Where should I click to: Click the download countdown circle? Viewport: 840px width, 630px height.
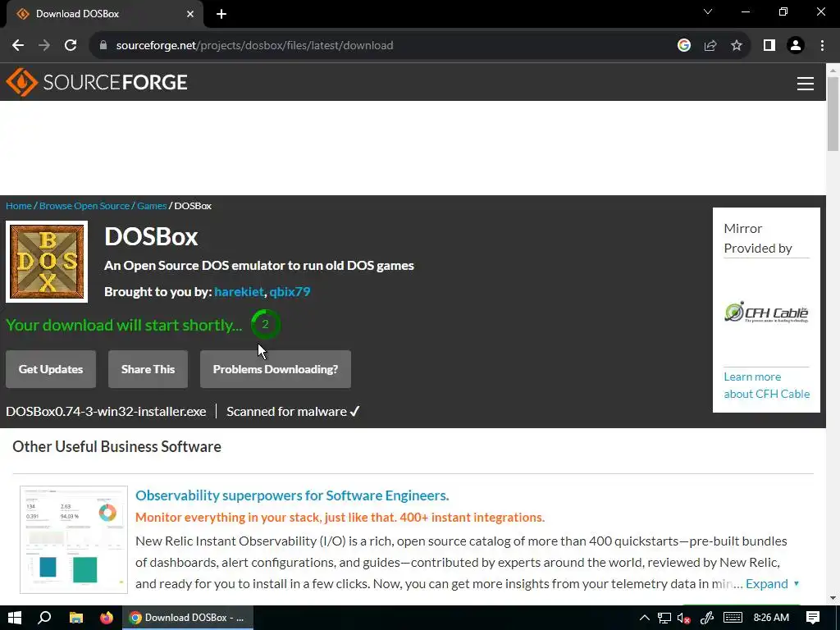tap(265, 324)
